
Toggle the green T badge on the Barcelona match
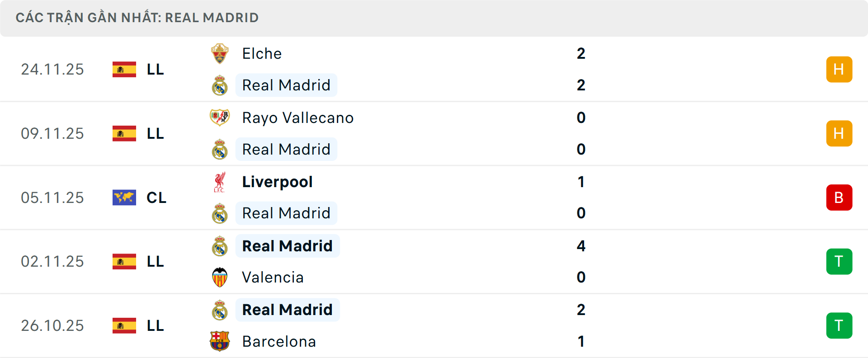839,325
